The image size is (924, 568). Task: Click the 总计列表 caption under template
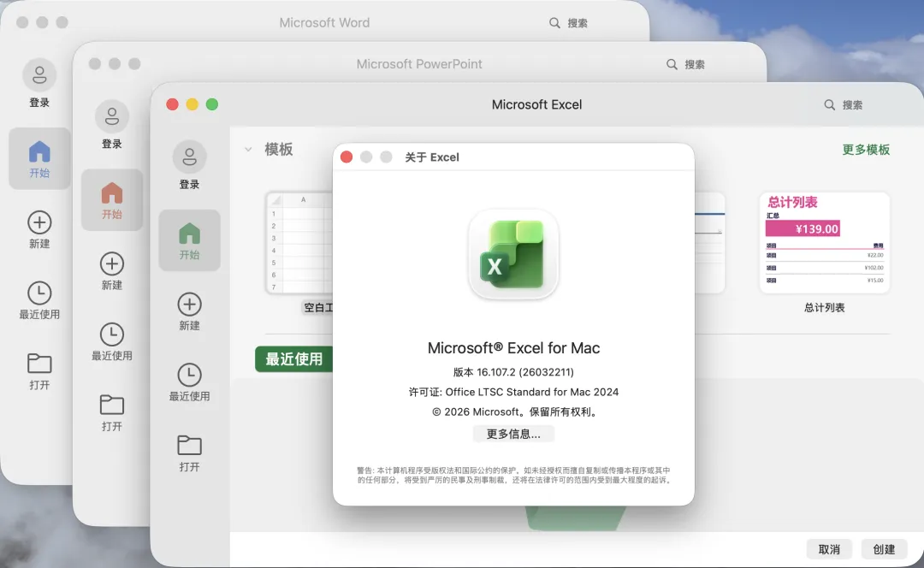(825, 308)
